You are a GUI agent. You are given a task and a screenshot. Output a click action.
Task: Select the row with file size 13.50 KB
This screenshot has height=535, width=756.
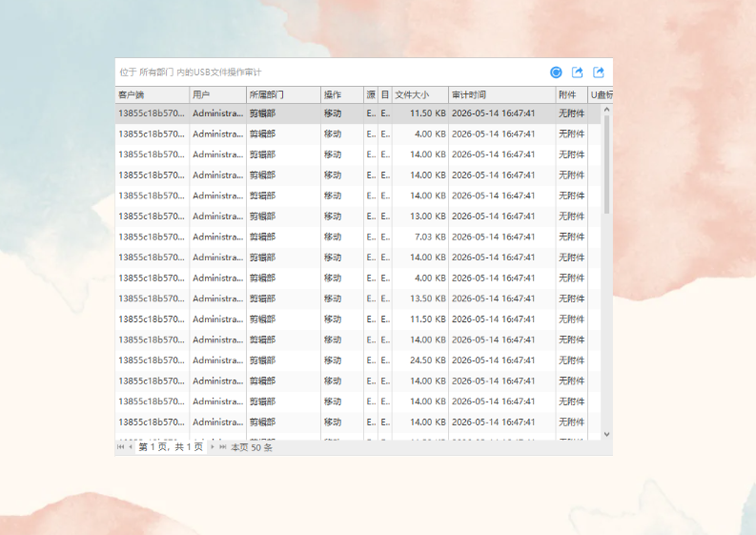[358, 298]
